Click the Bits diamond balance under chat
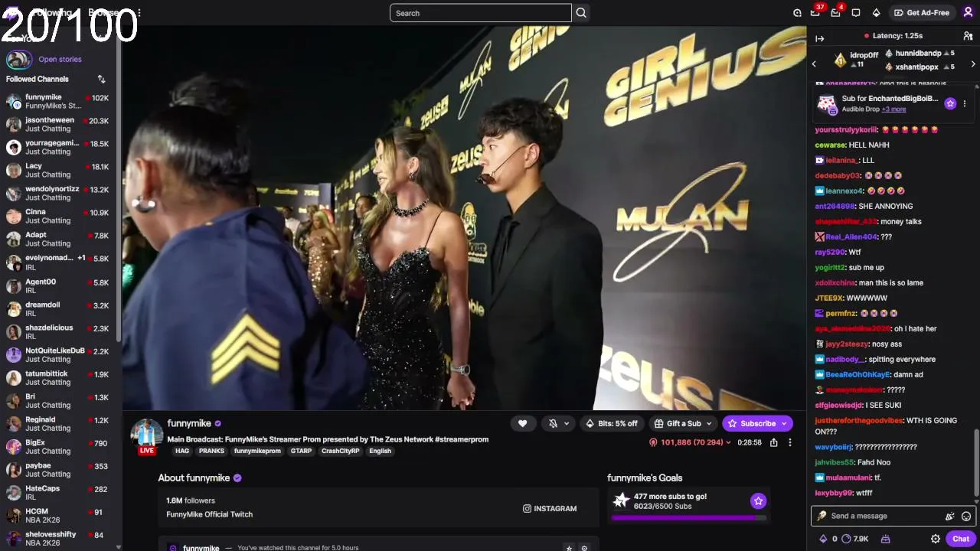Viewport: 980px width, 551px height. click(x=828, y=539)
